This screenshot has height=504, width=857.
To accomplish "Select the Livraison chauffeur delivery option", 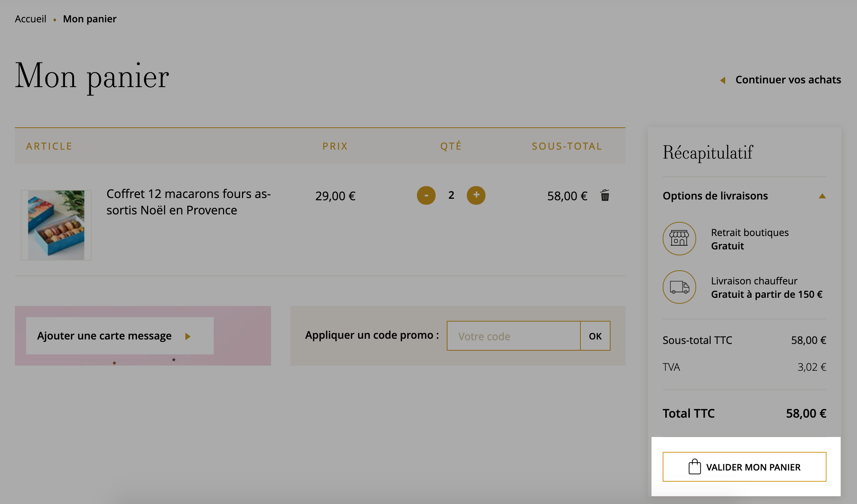I will pos(745,287).
